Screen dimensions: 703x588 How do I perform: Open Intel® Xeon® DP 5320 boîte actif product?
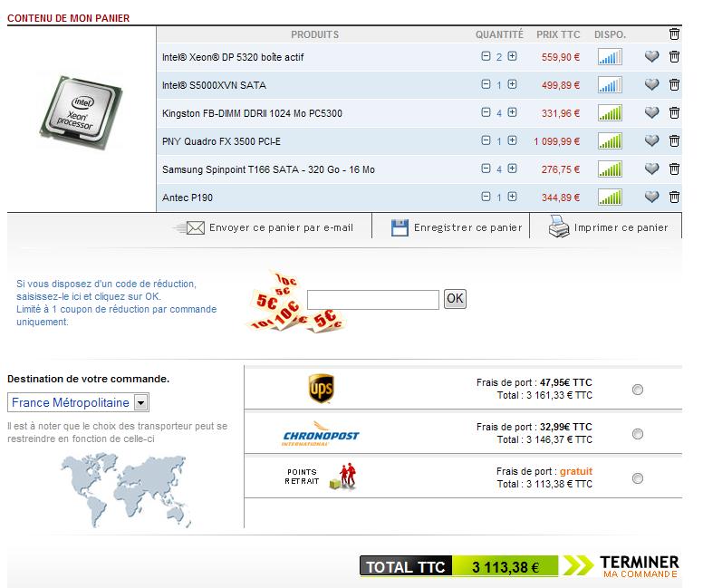click(233, 57)
